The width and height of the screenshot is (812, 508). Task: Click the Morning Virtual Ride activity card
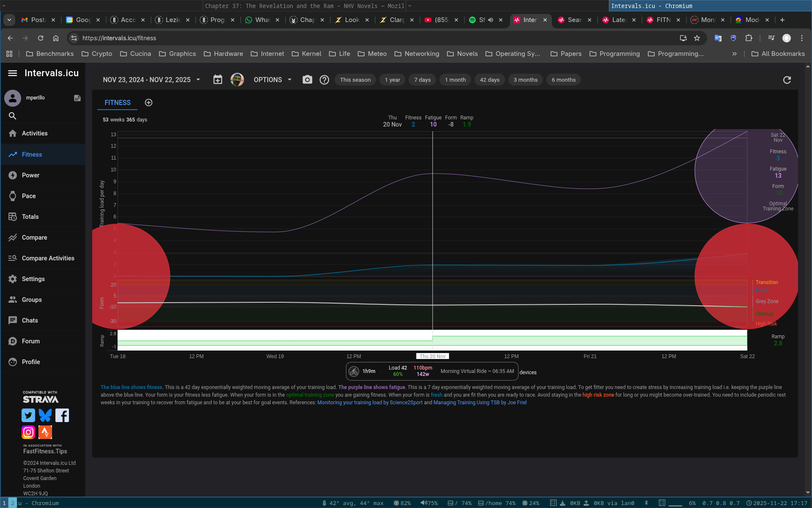pyautogui.click(x=432, y=371)
